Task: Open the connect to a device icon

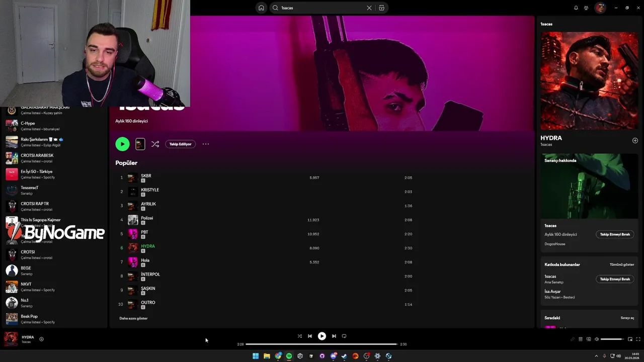Action: pyautogui.click(x=589, y=339)
